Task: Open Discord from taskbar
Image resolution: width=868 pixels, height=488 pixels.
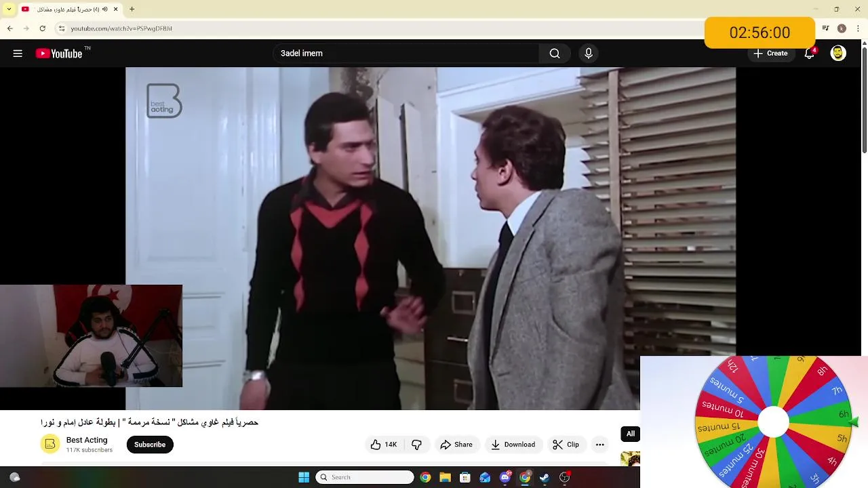Action: (505, 477)
